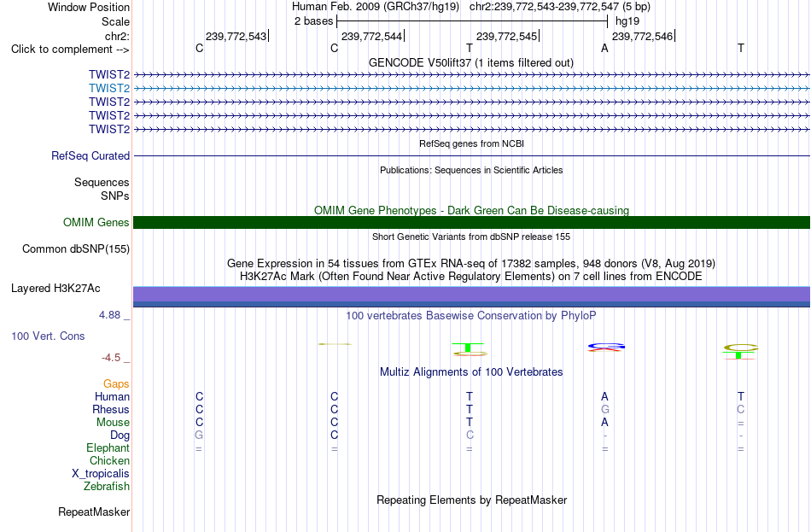811x532 pixels.
Task: Click the Gaps alignment row label
Action: coord(116,383)
